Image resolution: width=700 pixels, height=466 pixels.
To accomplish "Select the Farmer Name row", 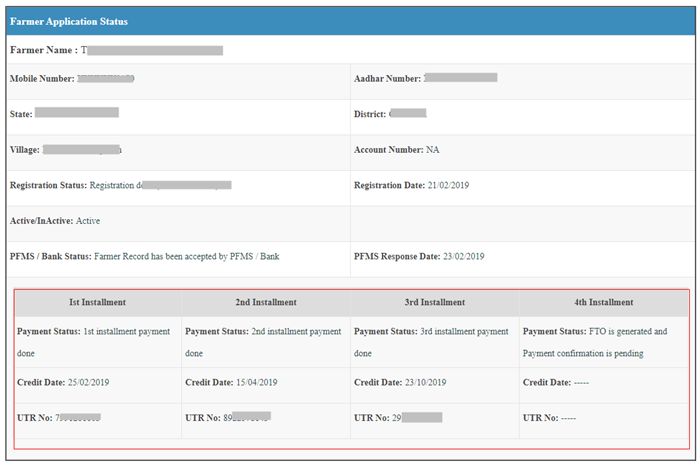I will [116, 49].
